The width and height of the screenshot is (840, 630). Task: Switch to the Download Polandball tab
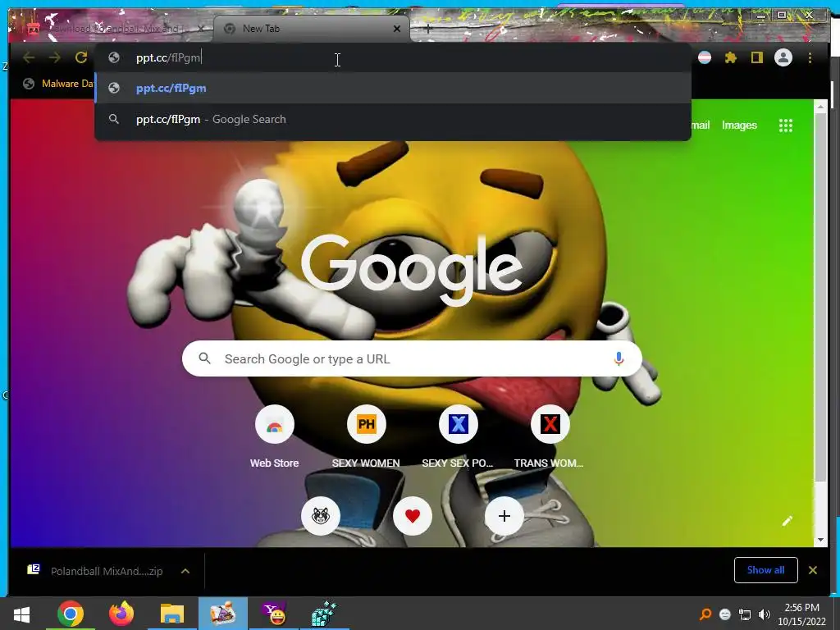[110, 29]
